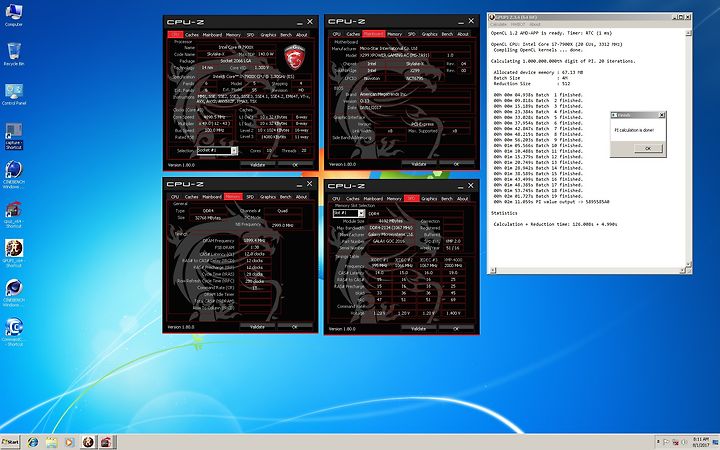Click the GPUPI vertical scrollbar up arrow
The width and height of the screenshot is (720, 450).
point(688,33)
